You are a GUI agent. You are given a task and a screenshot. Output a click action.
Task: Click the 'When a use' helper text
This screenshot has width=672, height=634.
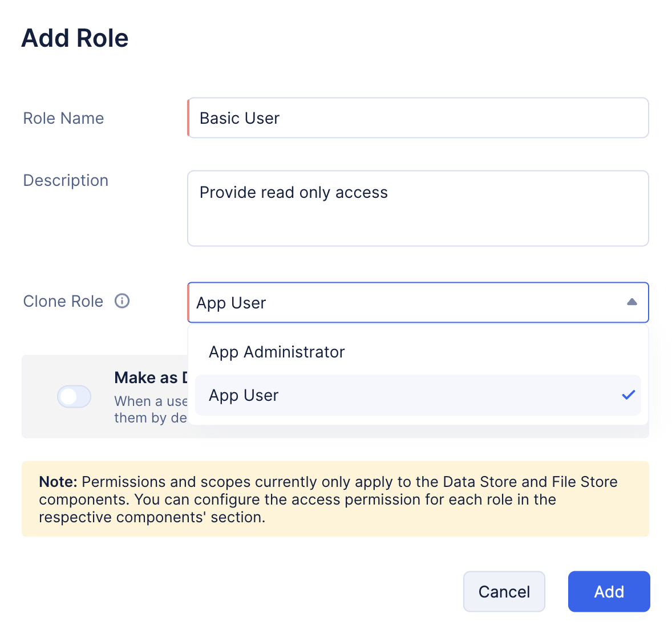(151, 401)
